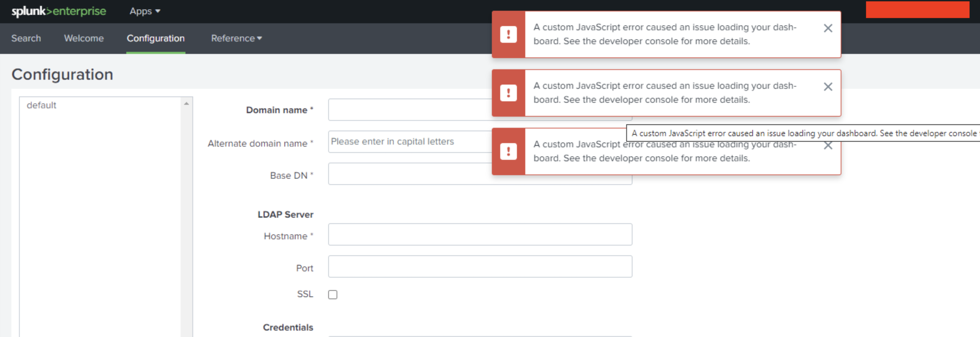Open the Apps dropdown menu
The image size is (980, 337).
[144, 11]
